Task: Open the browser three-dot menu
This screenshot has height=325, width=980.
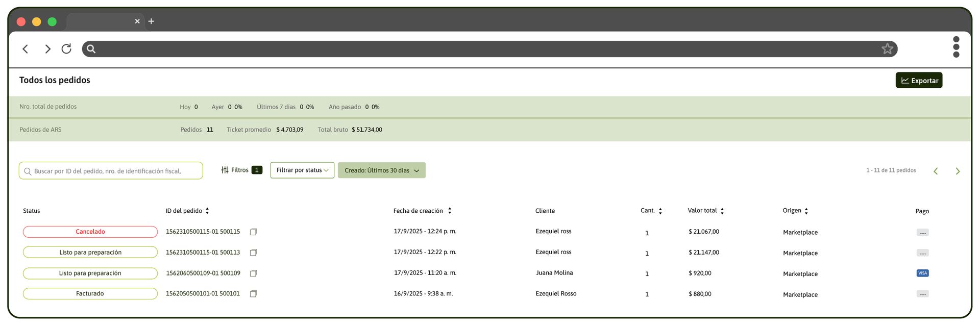Action: coord(956,47)
